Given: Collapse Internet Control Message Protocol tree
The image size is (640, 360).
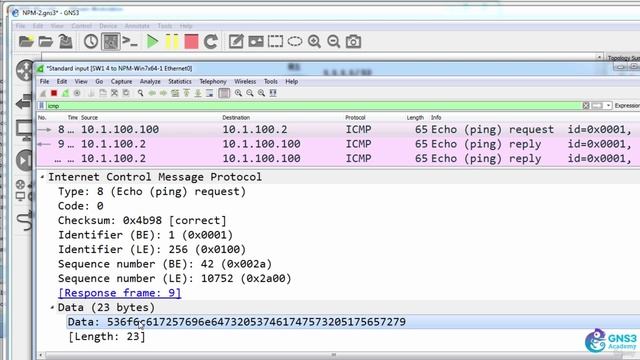Looking at the screenshot, I should pyautogui.click(x=42, y=177).
